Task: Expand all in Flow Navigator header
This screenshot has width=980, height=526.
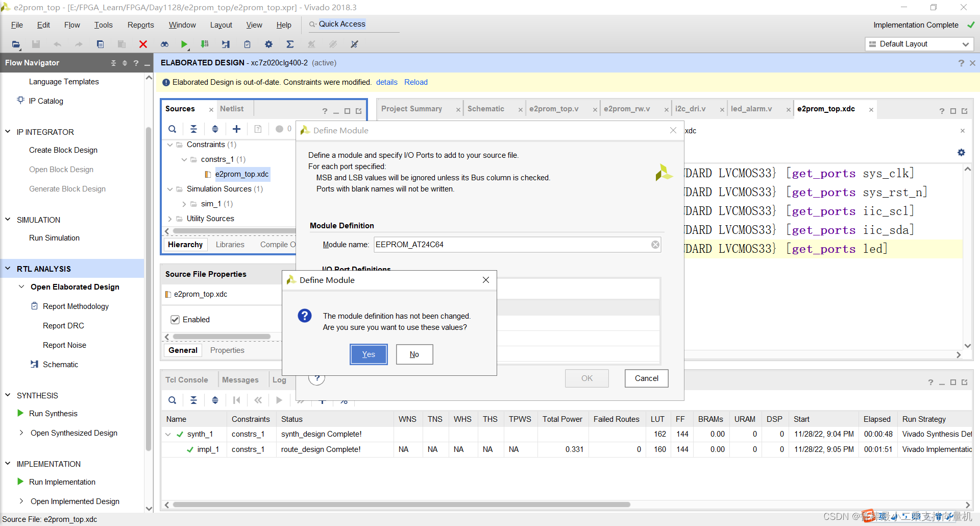Action: [x=125, y=63]
